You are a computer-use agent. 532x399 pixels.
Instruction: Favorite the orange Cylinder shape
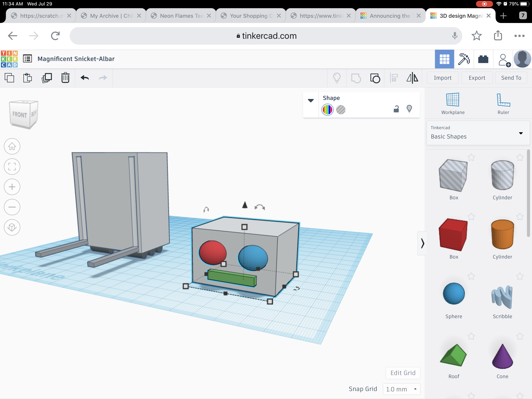click(x=520, y=217)
